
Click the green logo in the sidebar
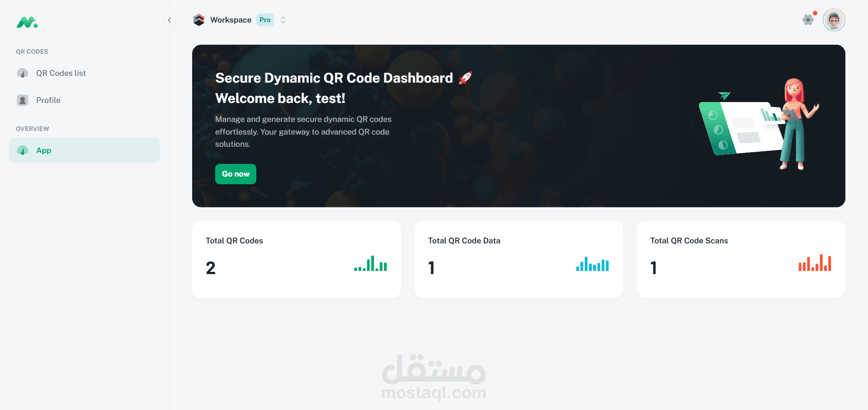coord(27,22)
